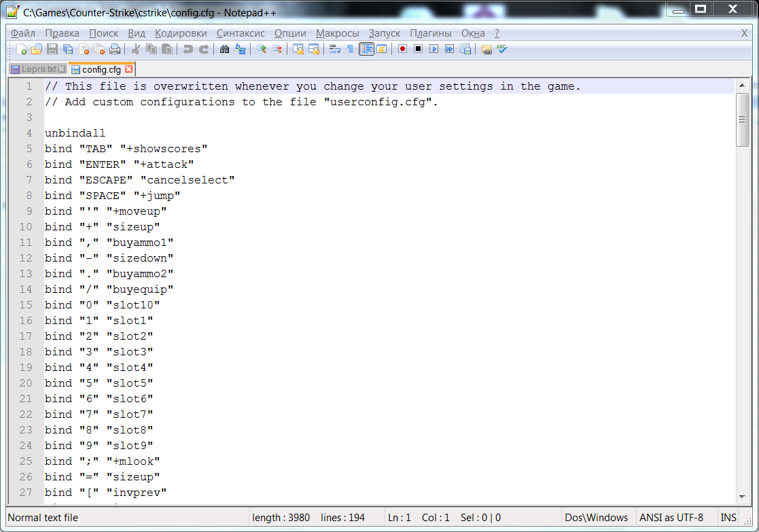Select the config.cfg tab
Image resolution: width=759 pixels, height=532 pixels.
coord(101,69)
